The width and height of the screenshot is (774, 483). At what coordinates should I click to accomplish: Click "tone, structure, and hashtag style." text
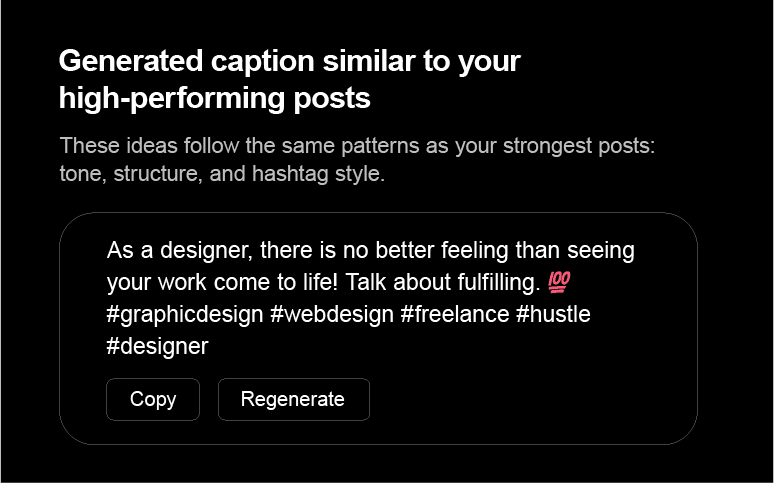[x=222, y=173]
